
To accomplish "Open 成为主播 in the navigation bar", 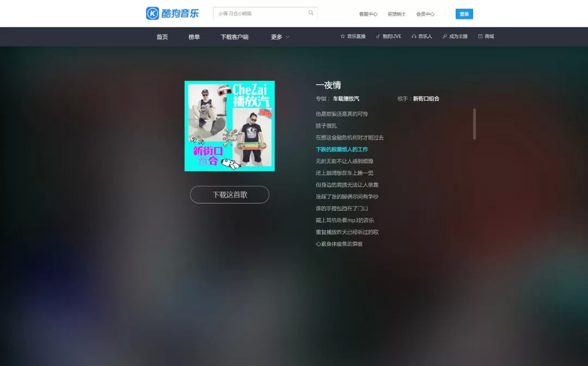I will (x=458, y=36).
